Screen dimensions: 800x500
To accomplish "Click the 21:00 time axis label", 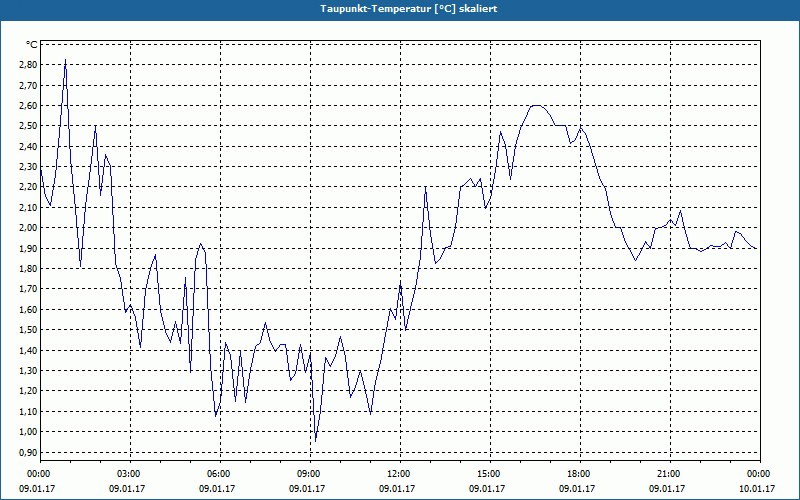I will (x=670, y=474).
